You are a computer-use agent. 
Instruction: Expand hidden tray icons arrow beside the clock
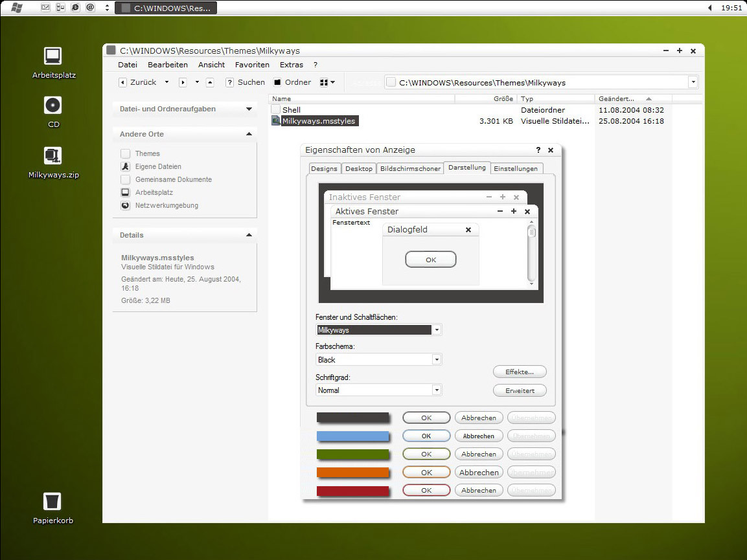710,8
